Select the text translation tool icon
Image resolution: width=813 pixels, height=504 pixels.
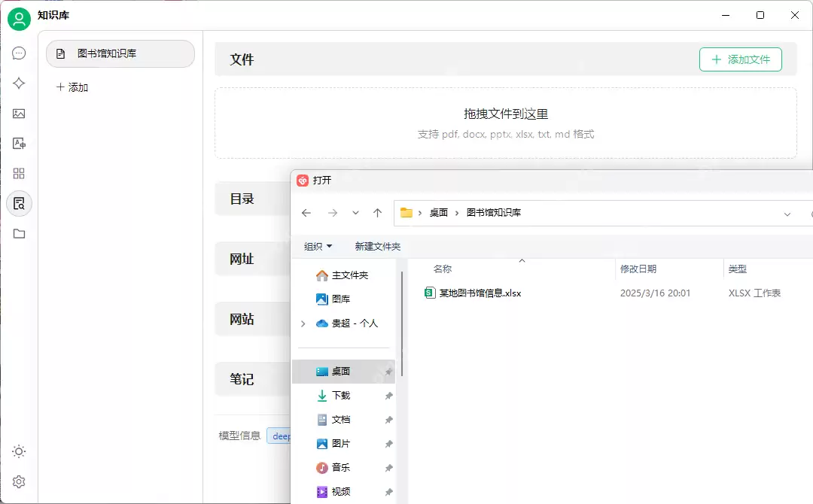coord(19,143)
